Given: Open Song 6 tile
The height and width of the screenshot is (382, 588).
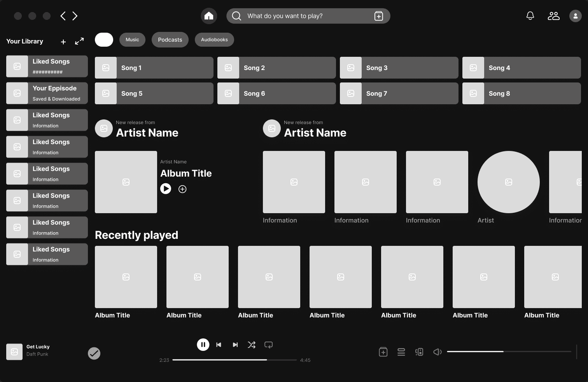Looking at the screenshot, I should pos(276,93).
